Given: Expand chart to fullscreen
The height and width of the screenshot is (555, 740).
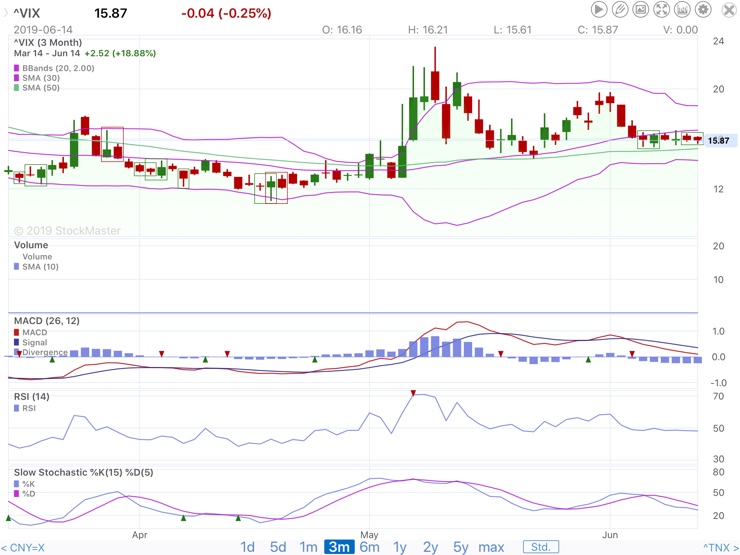Looking at the screenshot, I should click(662, 9).
